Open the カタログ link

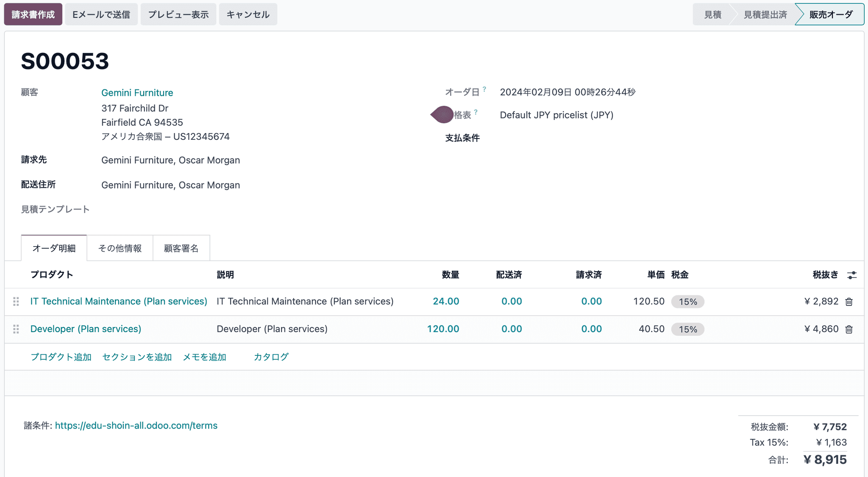click(271, 357)
